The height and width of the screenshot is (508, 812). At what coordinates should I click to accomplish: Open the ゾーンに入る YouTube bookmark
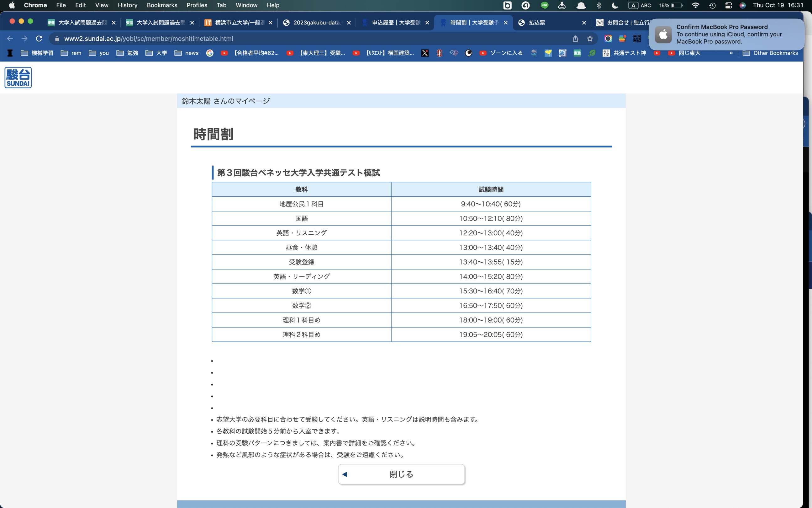[x=501, y=53]
